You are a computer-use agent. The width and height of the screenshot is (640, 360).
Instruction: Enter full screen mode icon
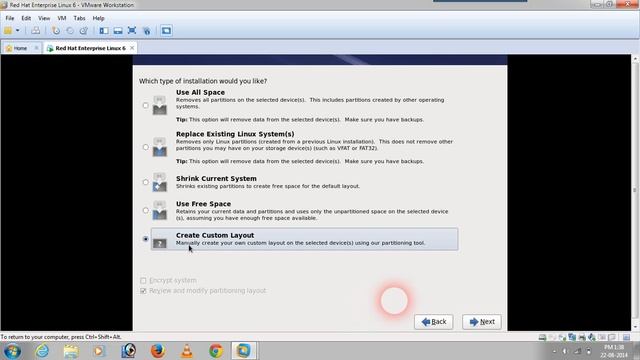132,31
